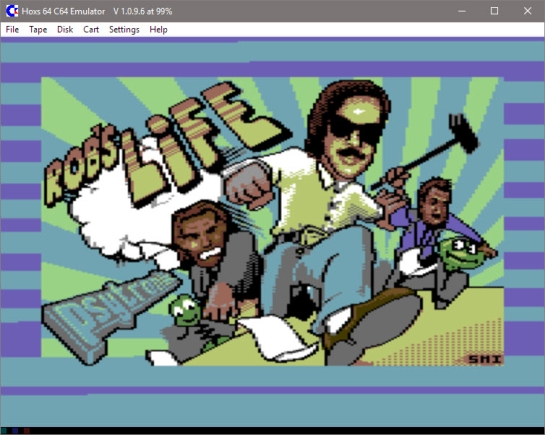Click the sunglasses man's face
Screen dimensions: 545x435
(x=353, y=137)
